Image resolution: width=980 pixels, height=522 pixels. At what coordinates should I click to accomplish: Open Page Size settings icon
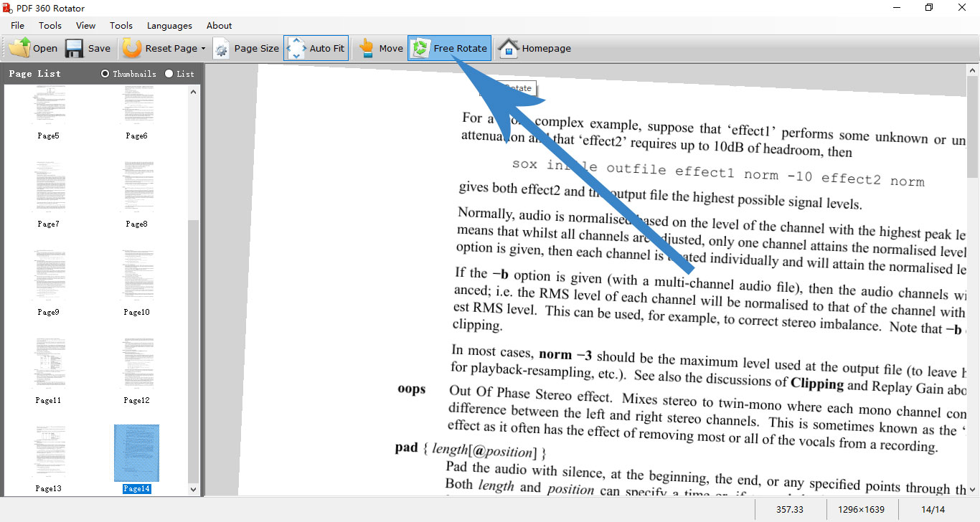(x=222, y=49)
